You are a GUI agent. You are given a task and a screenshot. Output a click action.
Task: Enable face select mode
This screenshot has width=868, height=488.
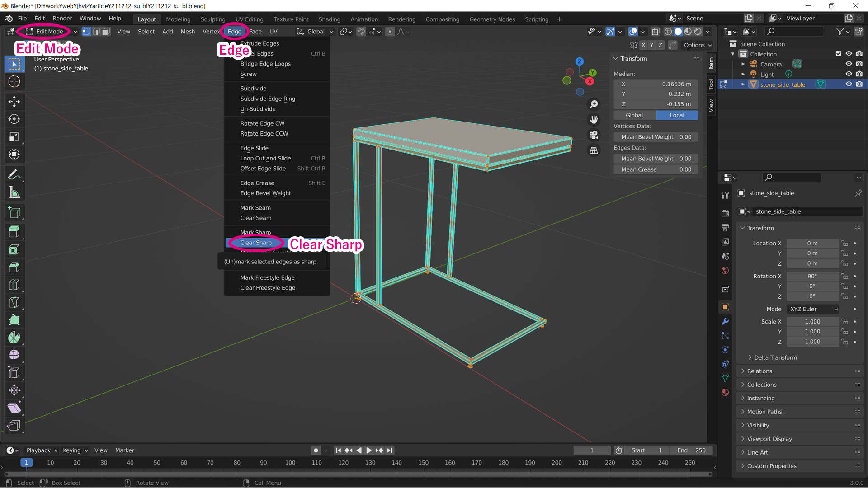tap(106, 32)
